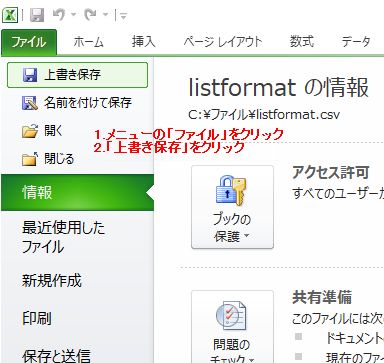Click the 上書き保存 floppy disk icon
The height and width of the screenshot is (363, 384).
point(30,75)
